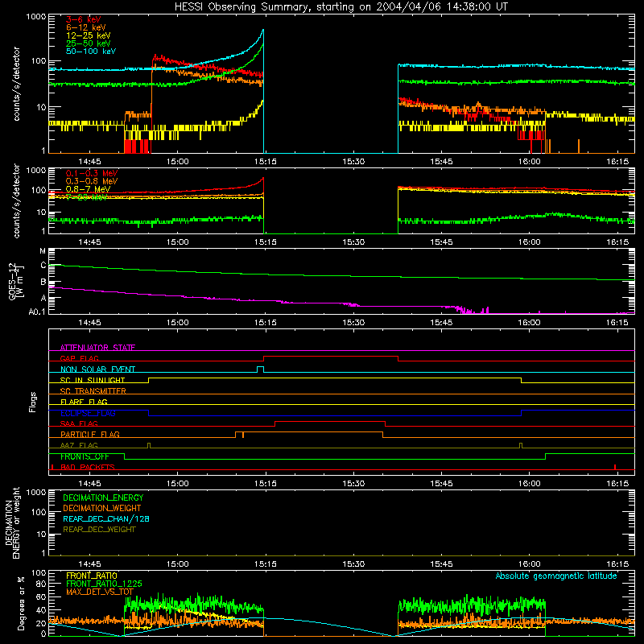Select the FRONT_RATIO_1225 green legend label
This screenshot has width=644, height=644.
[104, 584]
